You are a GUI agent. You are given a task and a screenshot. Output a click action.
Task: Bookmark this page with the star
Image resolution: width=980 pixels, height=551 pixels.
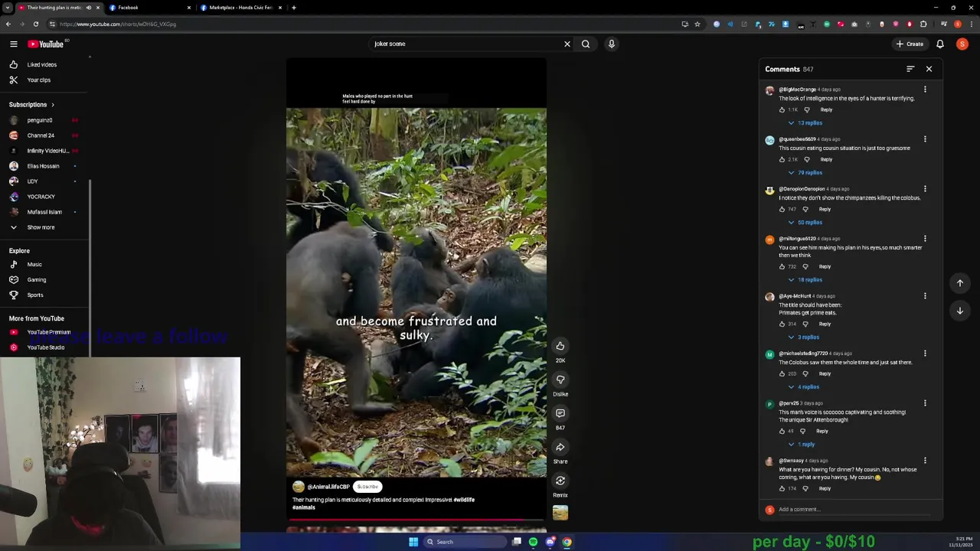coord(697,24)
